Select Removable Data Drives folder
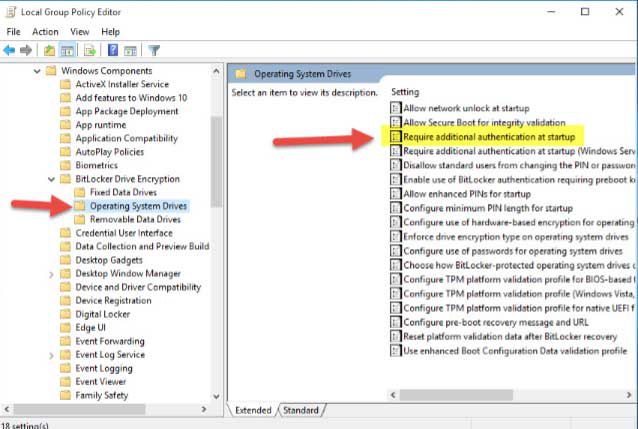This screenshot has height=429, width=638. click(134, 219)
